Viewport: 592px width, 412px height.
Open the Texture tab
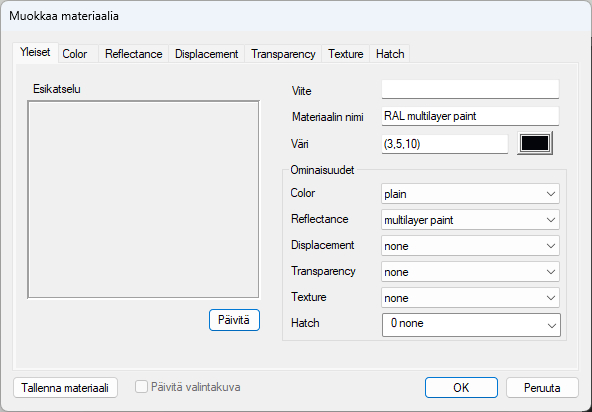[345, 54]
